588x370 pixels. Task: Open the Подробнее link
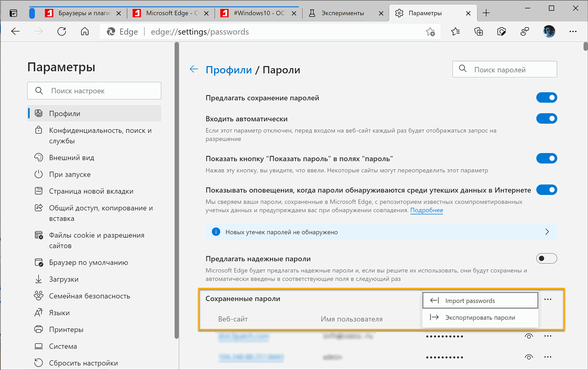click(426, 210)
